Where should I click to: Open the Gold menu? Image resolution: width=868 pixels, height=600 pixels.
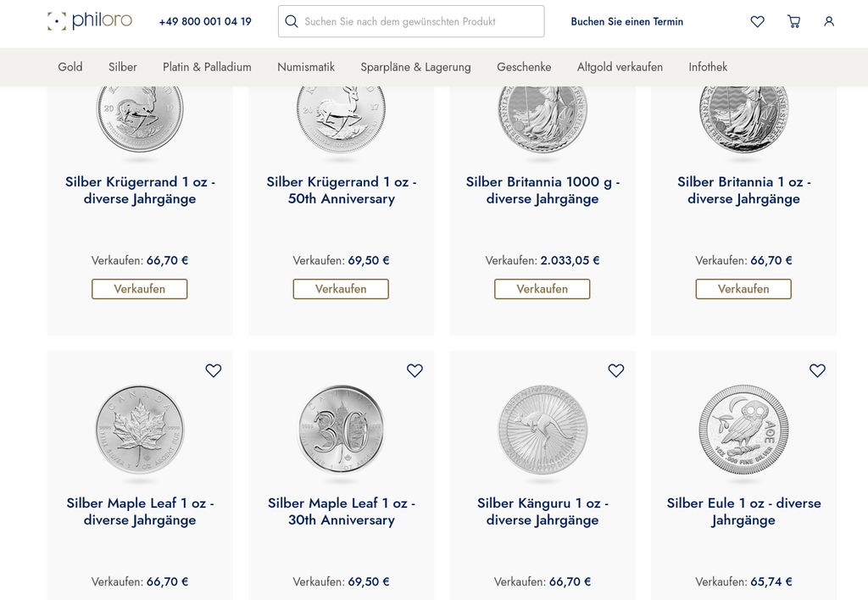click(x=70, y=67)
